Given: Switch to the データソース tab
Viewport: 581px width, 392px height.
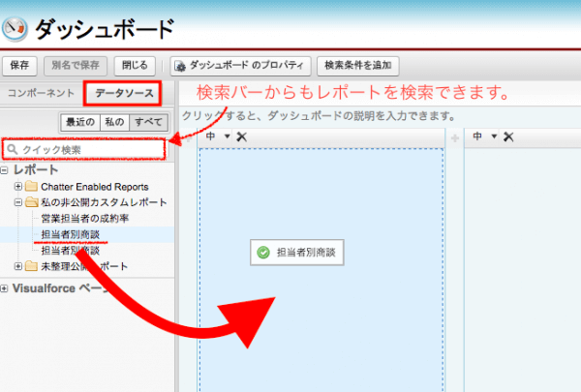Looking at the screenshot, I should click(123, 93).
